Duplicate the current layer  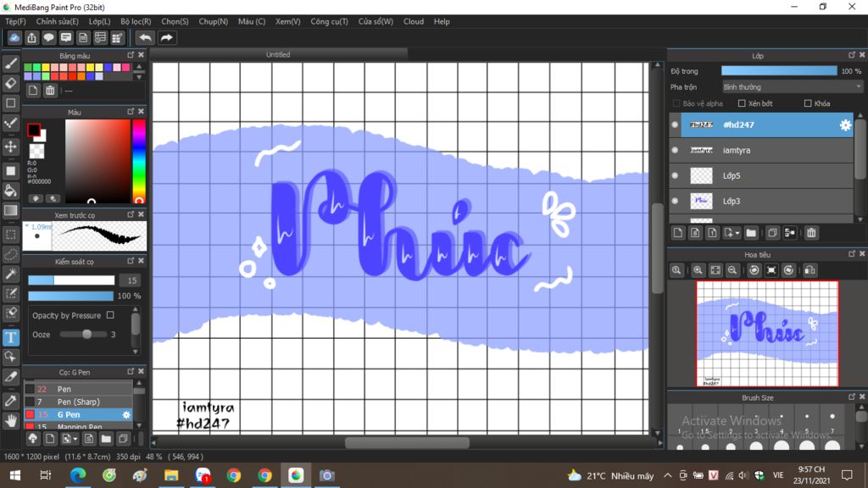pyautogui.click(x=772, y=233)
